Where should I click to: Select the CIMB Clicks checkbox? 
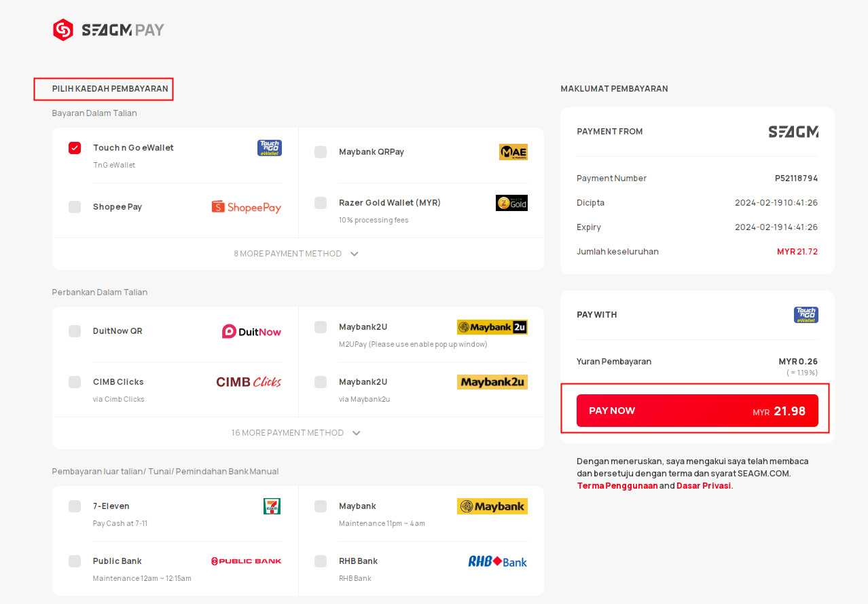click(x=75, y=382)
